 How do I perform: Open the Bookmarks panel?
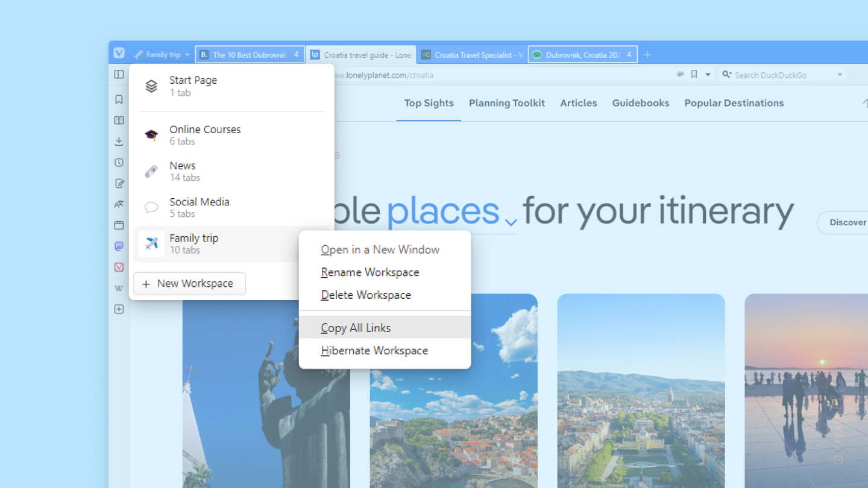click(119, 99)
